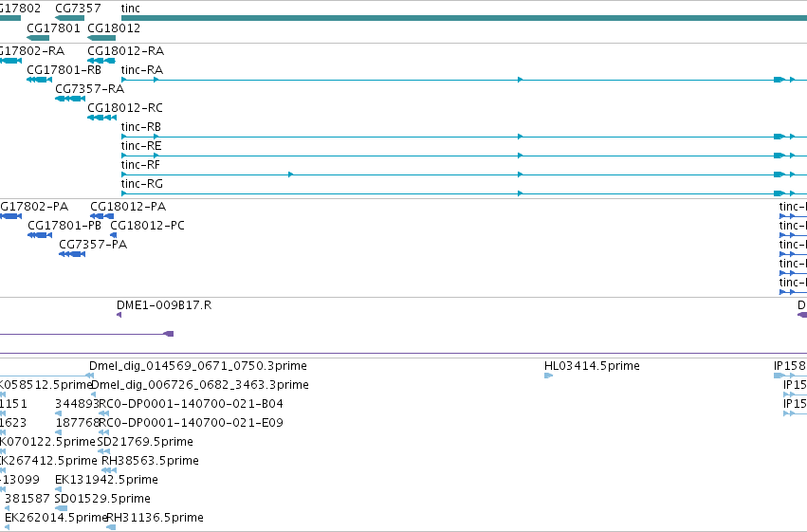Select the 187768 EST label
807x532 pixels.
pyautogui.click(x=78, y=424)
